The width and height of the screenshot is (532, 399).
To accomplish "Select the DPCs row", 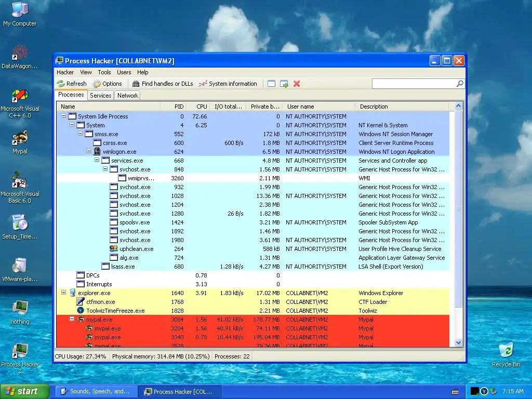I will click(253, 275).
